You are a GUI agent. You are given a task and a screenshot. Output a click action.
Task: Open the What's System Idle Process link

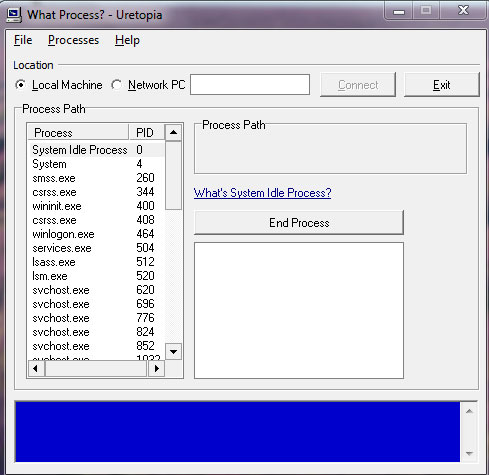[x=263, y=193]
